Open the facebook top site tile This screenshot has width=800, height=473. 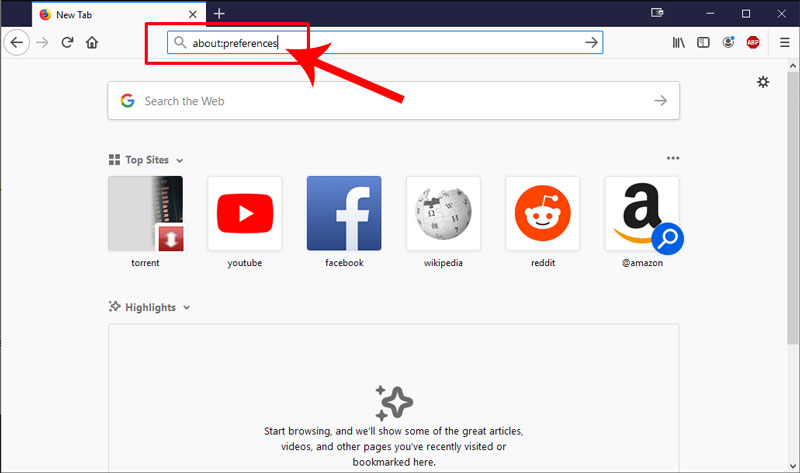click(344, 213)
